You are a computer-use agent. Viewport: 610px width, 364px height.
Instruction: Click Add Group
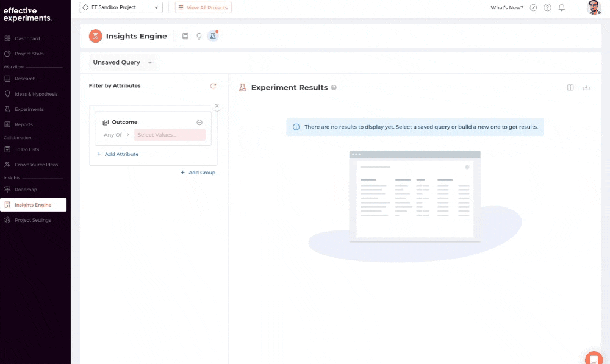[x=198, y=173]
